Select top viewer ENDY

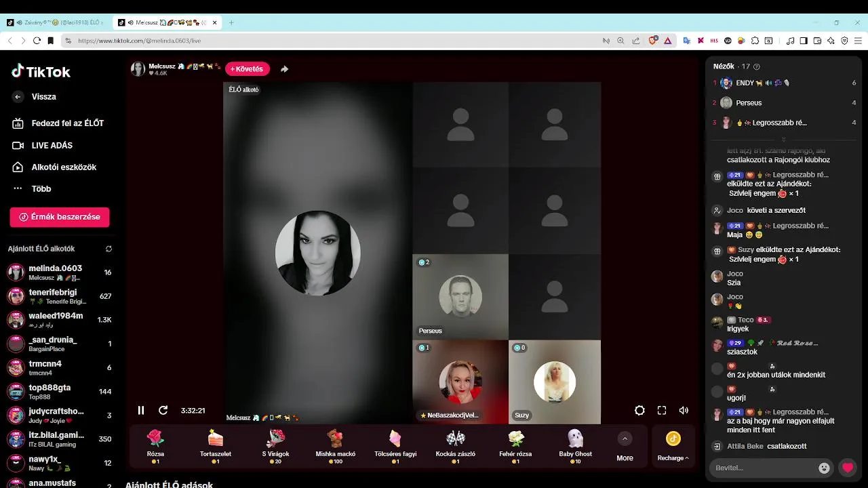tap(784, 83)
